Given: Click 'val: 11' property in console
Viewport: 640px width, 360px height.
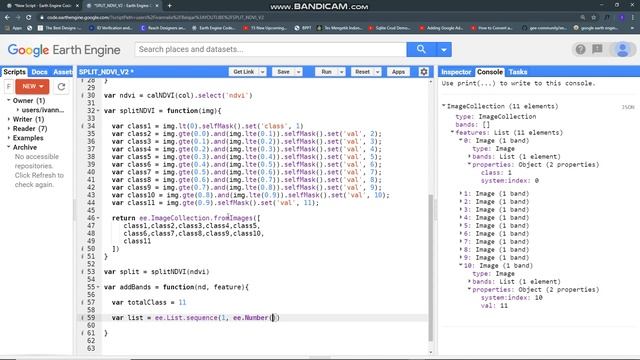Looking at the screenshot, I should (x=494, y=305).
